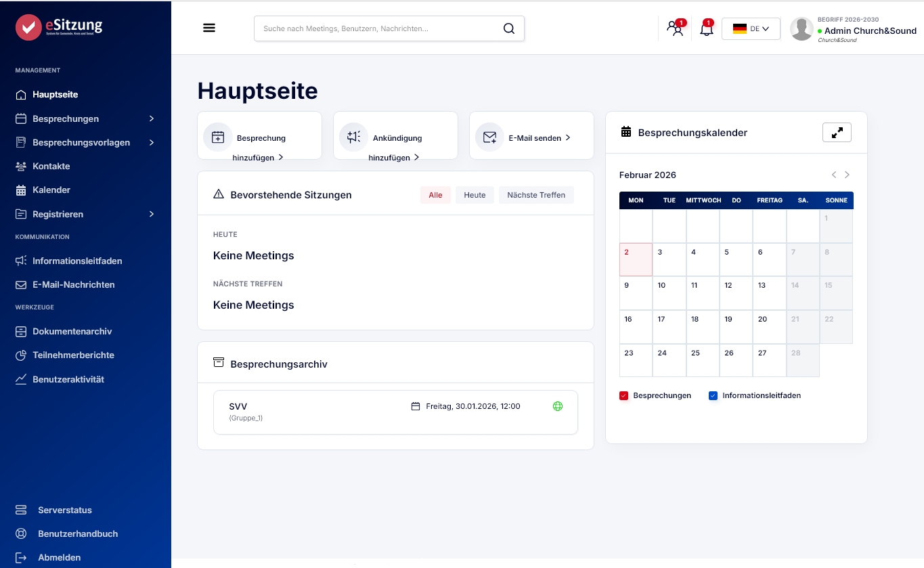Viewport: 924px width, 568px height.
Task: Expand the Besprechungen sidebar submenu
Action: pyautogui.click(x=152, y=118)
